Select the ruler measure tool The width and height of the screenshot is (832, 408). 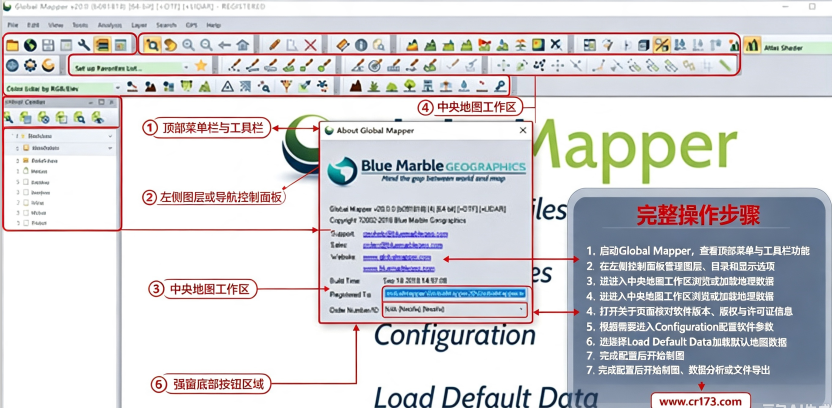(x=343, y=45)
